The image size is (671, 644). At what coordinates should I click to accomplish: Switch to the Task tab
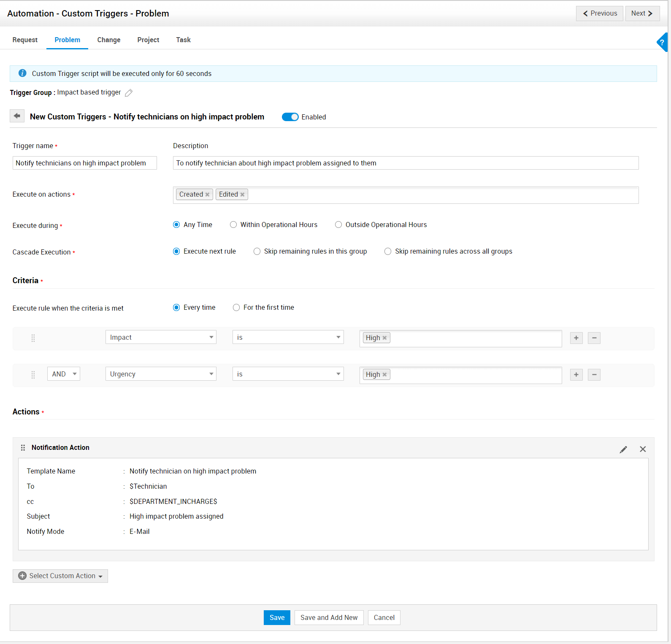pyautogui.click(x=184, y=40)
